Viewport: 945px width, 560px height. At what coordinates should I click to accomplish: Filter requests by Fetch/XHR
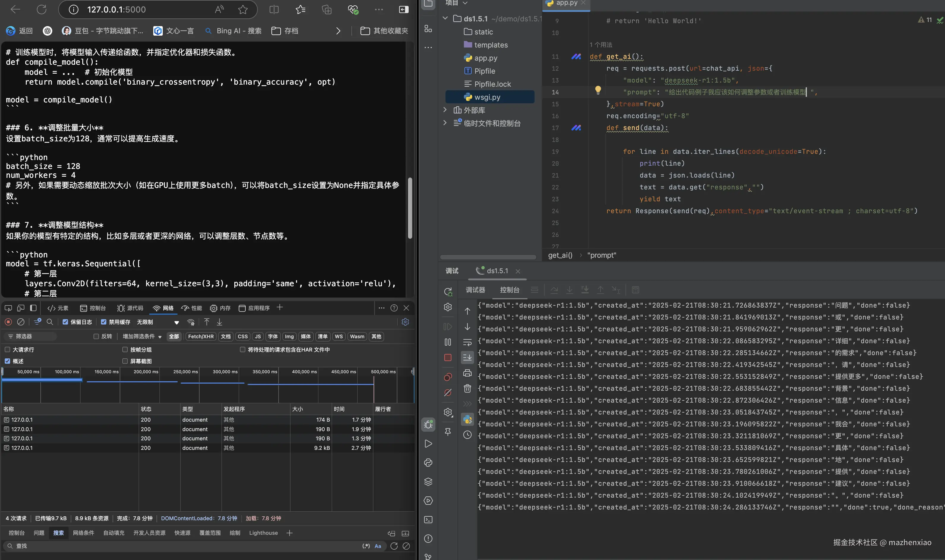pos(200,336)
